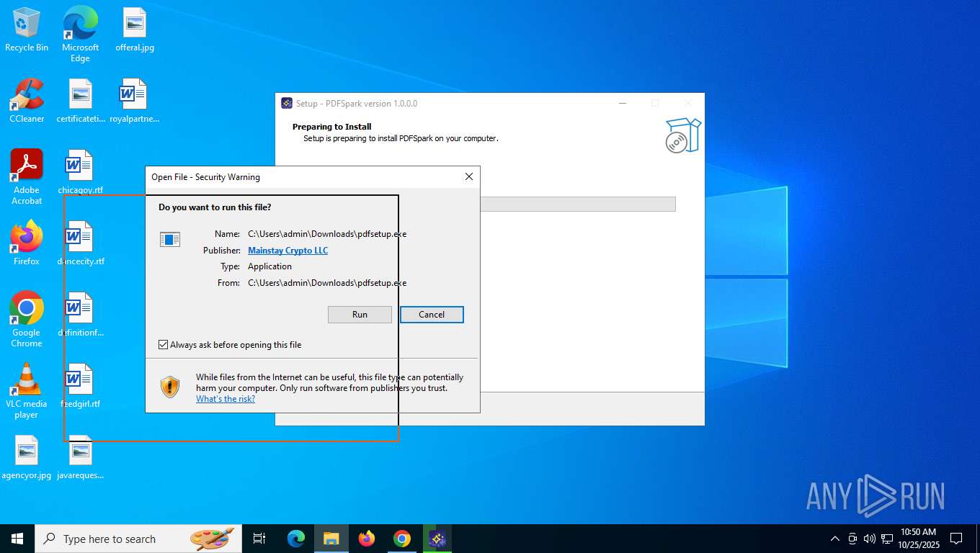Select the definitionf Word document icon
Viewport: 980px width, 553px height.
coord(81,315)
